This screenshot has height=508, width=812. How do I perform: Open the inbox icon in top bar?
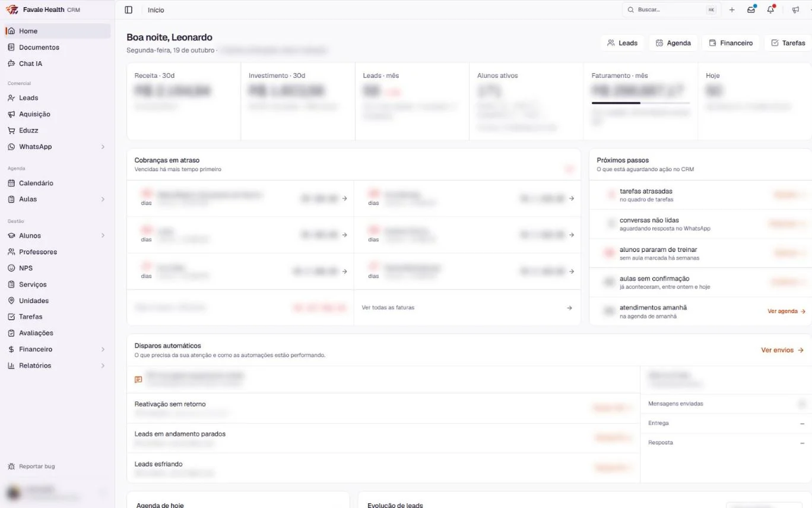pos(751,10)
